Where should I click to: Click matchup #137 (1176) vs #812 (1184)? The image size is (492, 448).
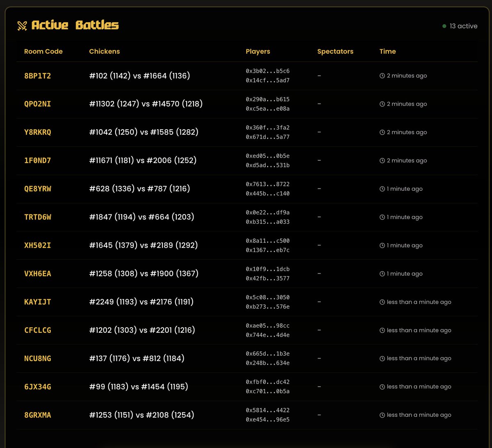click(137, 359)
